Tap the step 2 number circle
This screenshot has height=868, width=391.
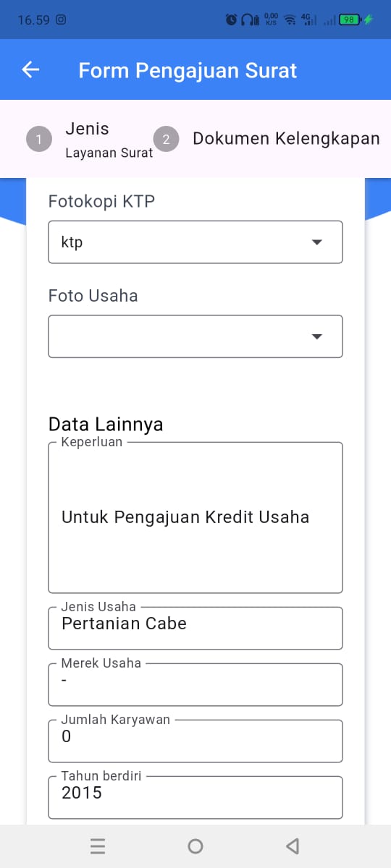[166, 139]
